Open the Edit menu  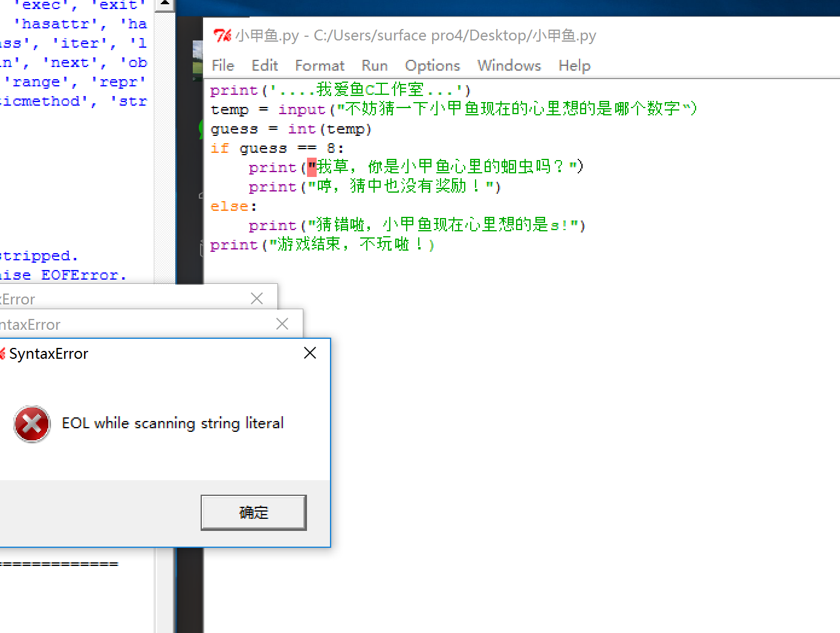click(x=264, y=65)
